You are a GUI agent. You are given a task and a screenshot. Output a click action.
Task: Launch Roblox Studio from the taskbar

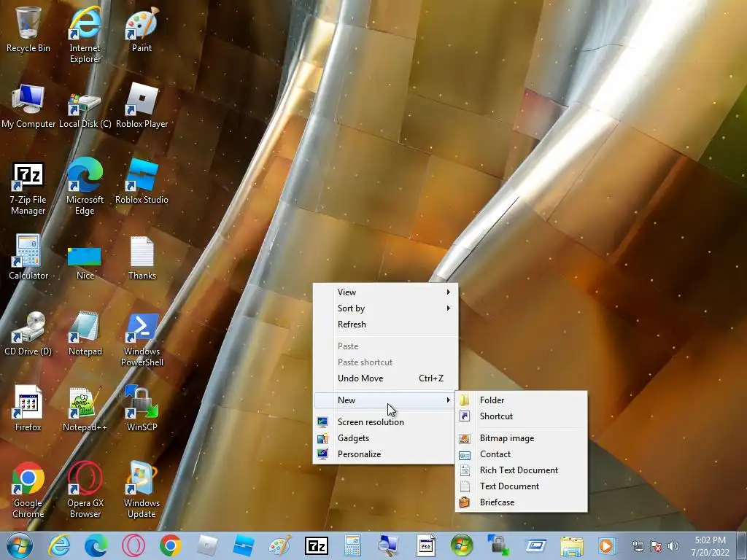click(x=244, y=545)
